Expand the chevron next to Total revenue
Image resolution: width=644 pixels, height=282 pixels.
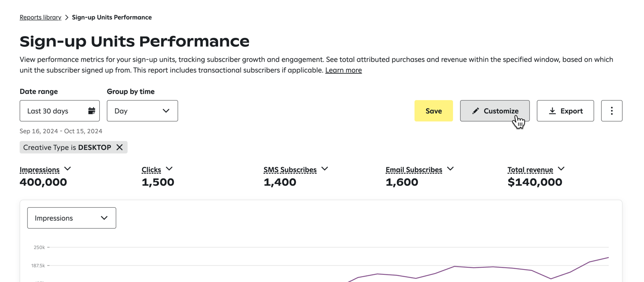click(x=561, y=169)
